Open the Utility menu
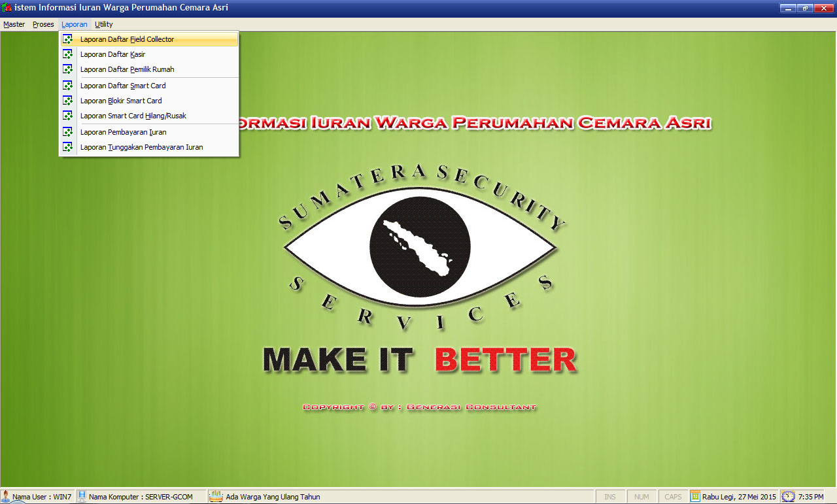837x504 pixels. coord(104,24)
